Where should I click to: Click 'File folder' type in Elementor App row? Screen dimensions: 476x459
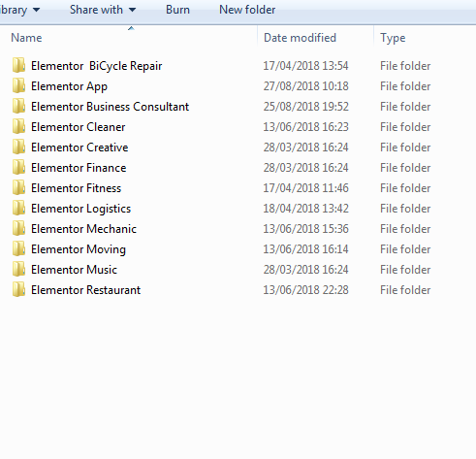tap(405, 86)
